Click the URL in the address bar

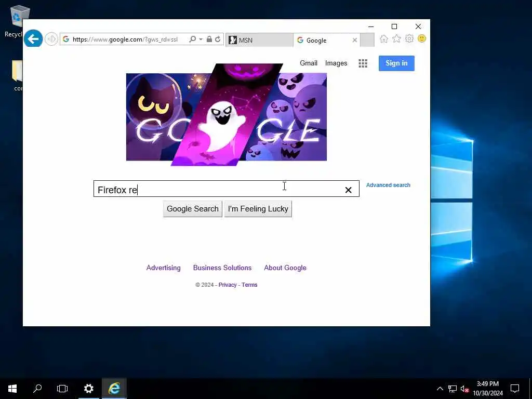(x=125, y=39)
